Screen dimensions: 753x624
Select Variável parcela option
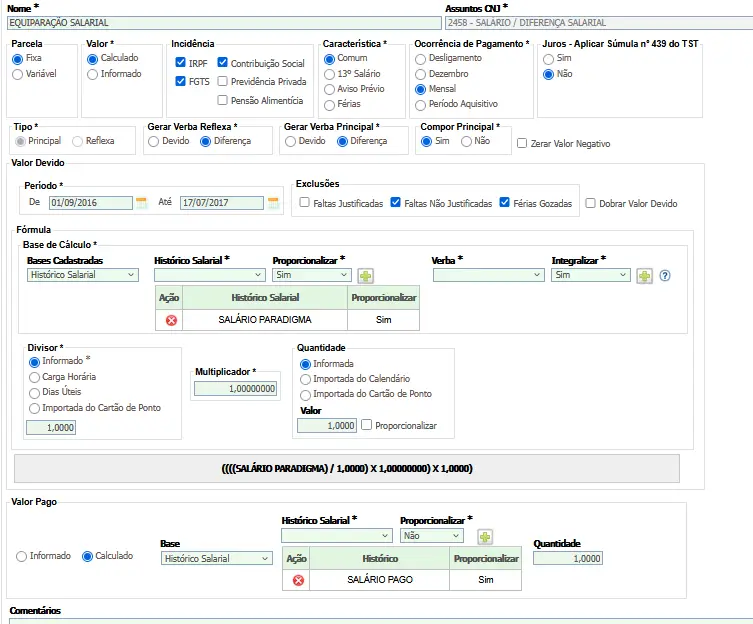pos(18,74)
